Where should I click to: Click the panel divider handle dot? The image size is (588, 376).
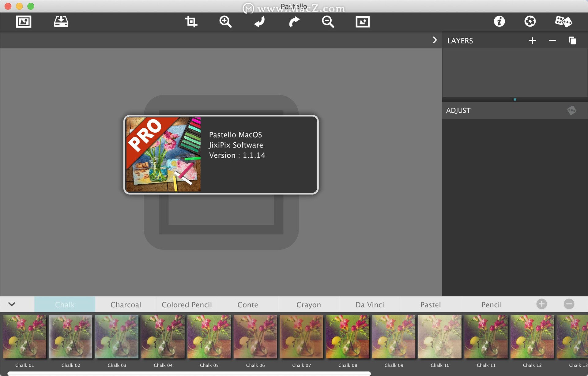click(515, 100)
